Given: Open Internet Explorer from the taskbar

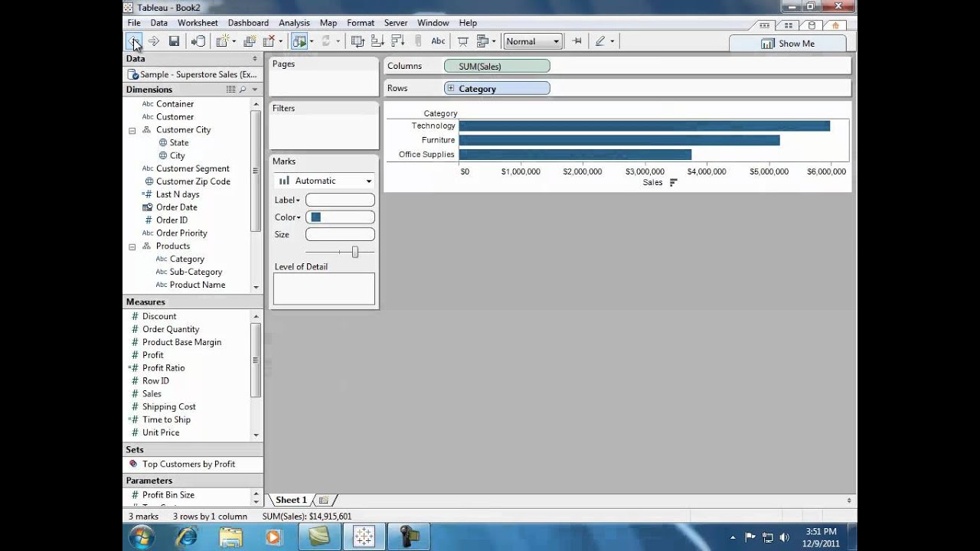Looking at the screenshot, I should pyautogui.click(x=186, y=537).
